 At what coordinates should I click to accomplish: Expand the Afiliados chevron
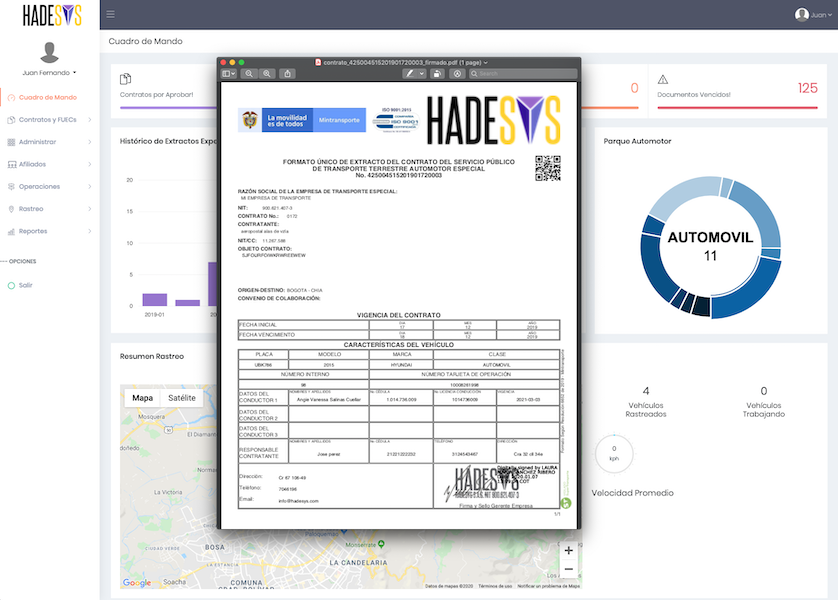(90, 165)
